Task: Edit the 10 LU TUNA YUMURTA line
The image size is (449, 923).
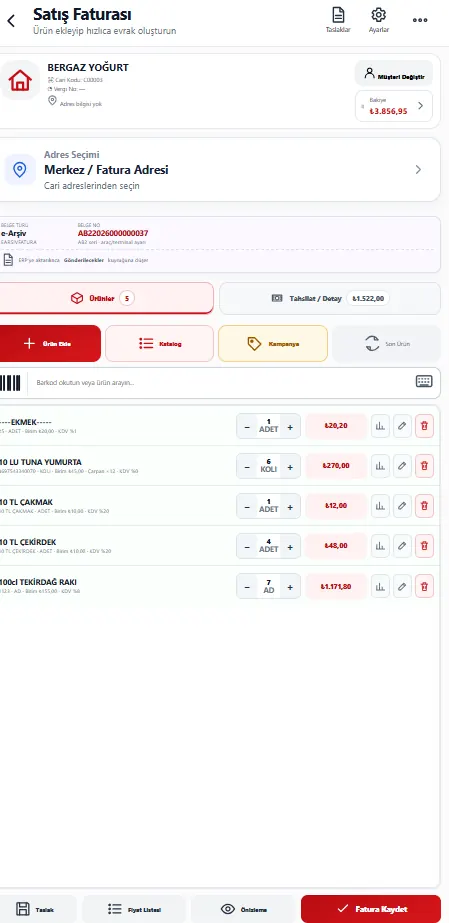Action: (402, 466)
